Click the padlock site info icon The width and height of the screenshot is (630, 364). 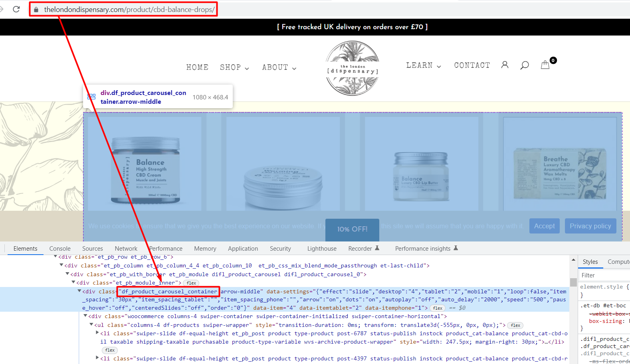(36, 10)
